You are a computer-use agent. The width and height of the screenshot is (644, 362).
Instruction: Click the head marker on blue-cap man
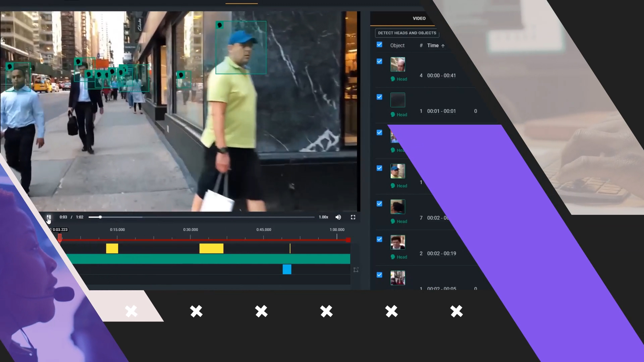(x=220, y=25)
